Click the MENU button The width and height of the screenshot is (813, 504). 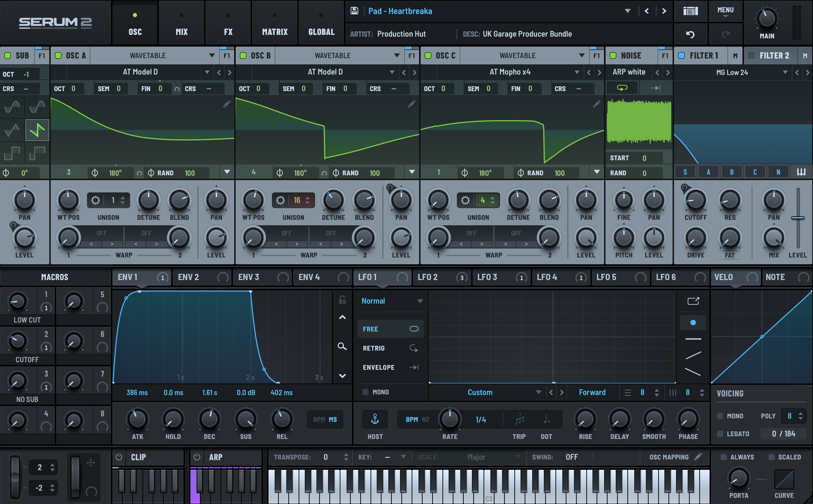point(725,11)
